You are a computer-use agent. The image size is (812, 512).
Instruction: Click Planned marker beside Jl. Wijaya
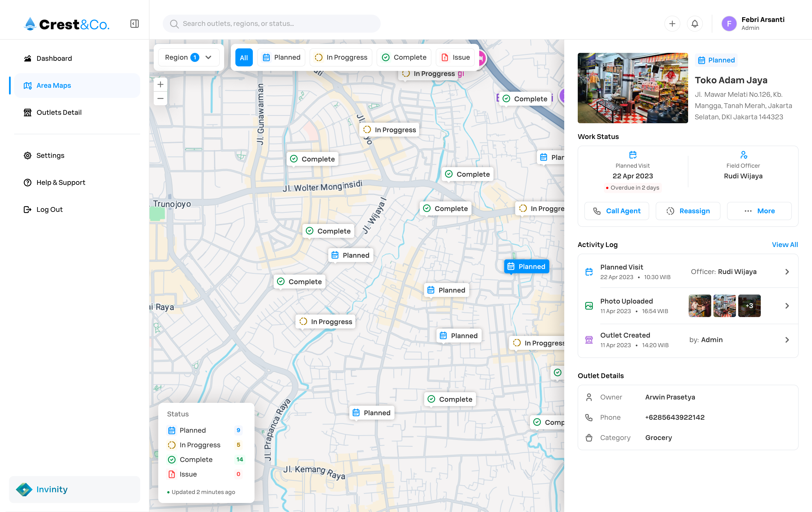pos(351,255)
